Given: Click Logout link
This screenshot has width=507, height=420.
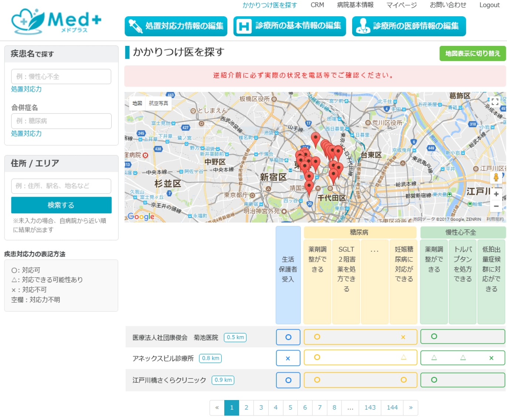Looking at the screenshot, I should (489, 5).
